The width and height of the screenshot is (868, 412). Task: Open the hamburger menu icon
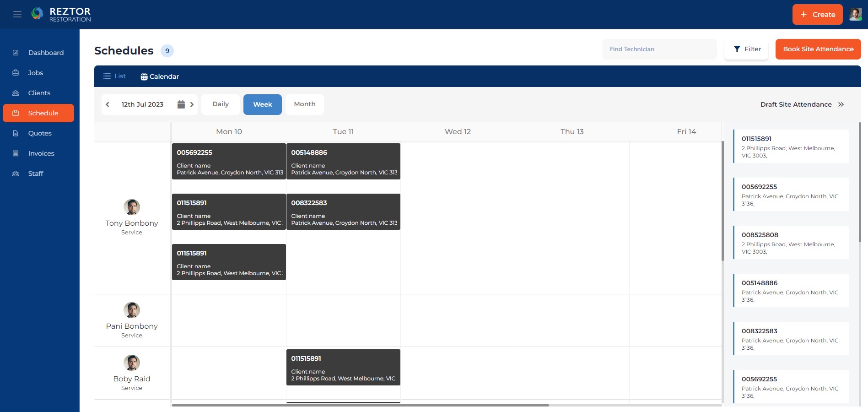point(17,14)
